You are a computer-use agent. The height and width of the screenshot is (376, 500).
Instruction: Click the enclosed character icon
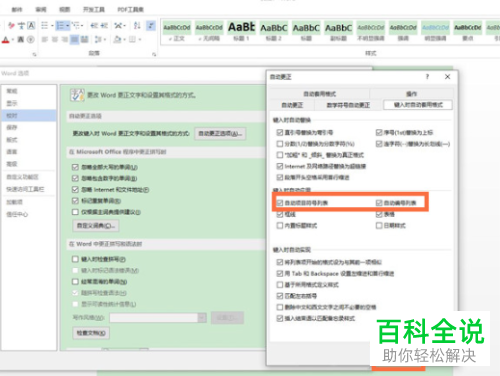click(31, 40)
